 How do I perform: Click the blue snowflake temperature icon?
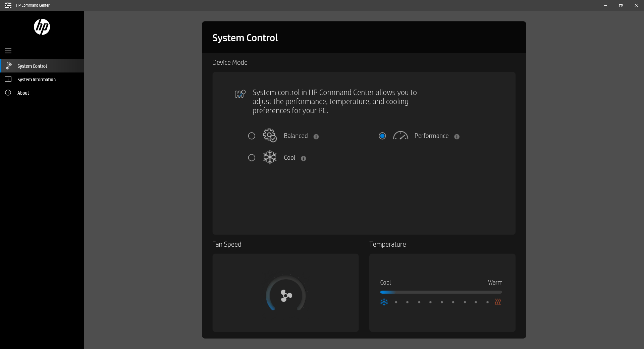384,302
